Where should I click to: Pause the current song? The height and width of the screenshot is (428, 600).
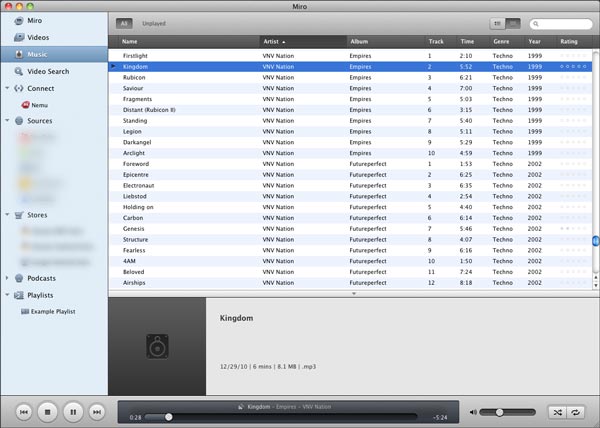73,412
